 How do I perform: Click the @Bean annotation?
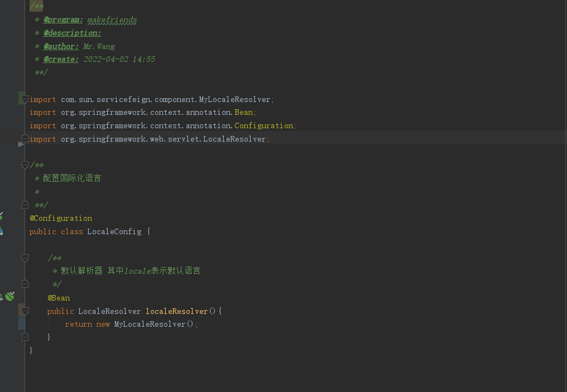pos(59,298)
